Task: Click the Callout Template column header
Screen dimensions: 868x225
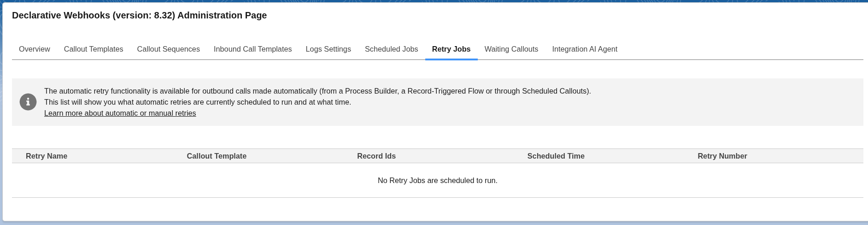Action: (x=217, y=156)
